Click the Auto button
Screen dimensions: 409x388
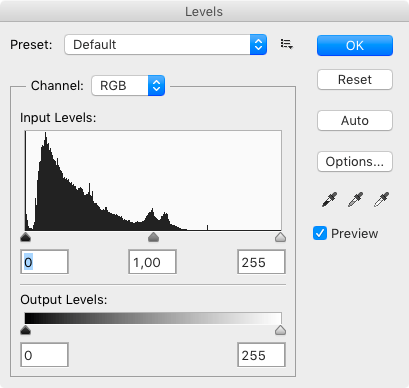355,121
